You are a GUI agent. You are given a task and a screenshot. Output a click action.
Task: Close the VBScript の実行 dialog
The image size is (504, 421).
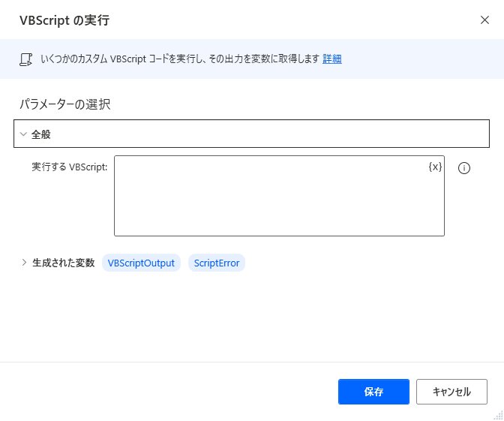click(484, 20)
